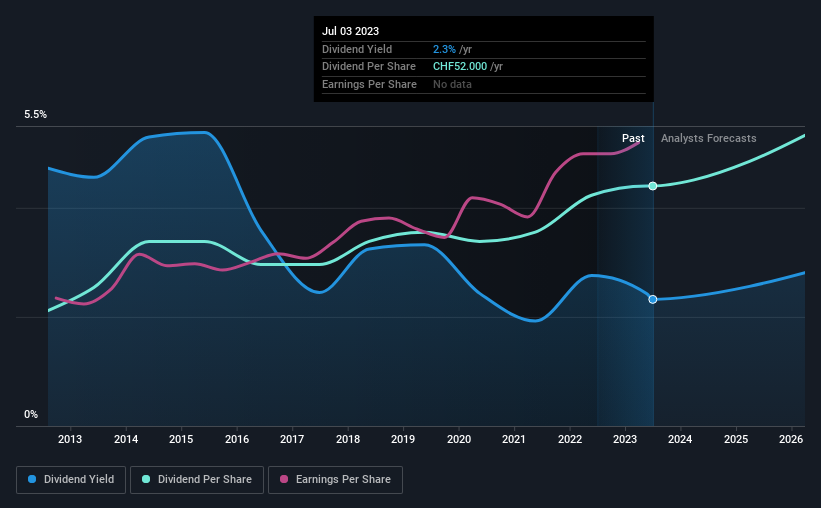This screenshot has height=508, width=821.
Task: Toggle the Dividend Yield legend button
Action: point(71,480)
